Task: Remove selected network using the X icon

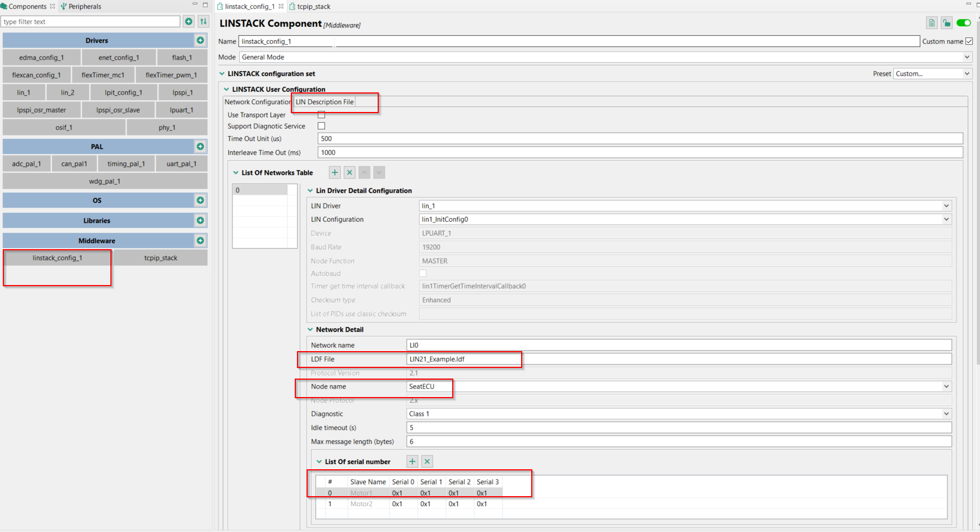Action: click(349, 172)
